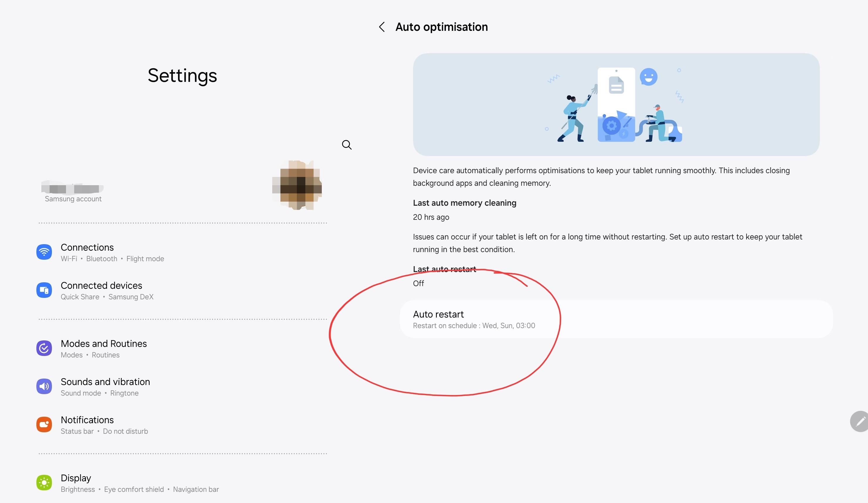The image size is (868, 503).
Task: Click the Connections Wi-Fi icon
Action: pos(44,252)
